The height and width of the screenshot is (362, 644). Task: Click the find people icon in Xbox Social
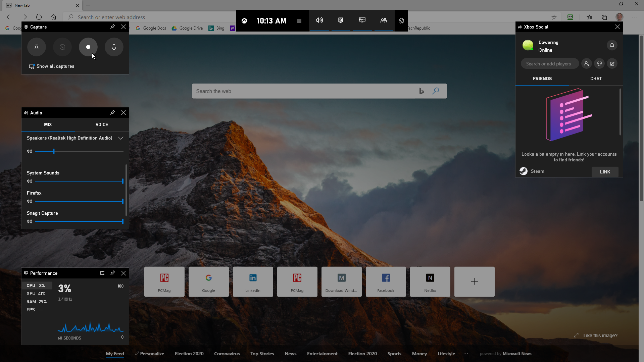[586, 64]
